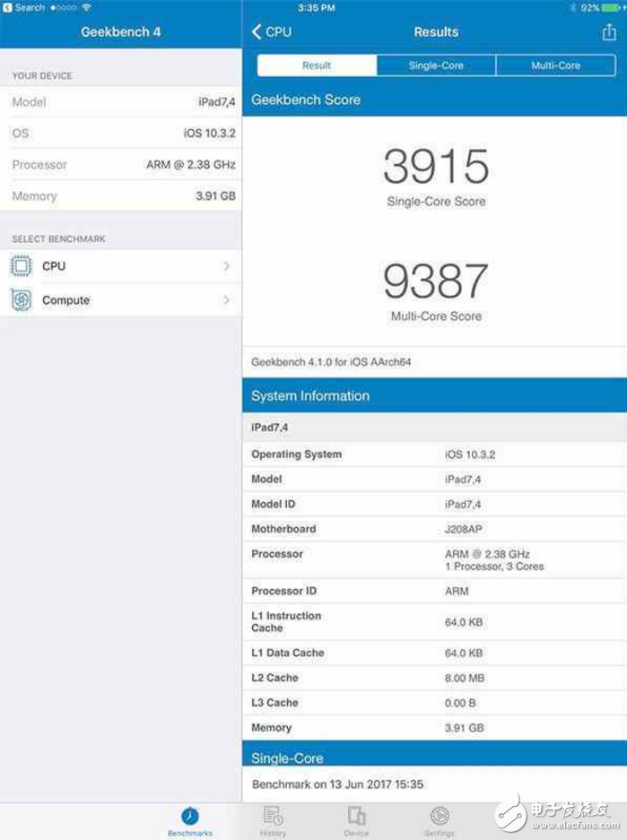The height and width of the screenshot is (840, 627).
Task: Tap the Wi-Fi icon in status bar
Action: tap(86, 7)
